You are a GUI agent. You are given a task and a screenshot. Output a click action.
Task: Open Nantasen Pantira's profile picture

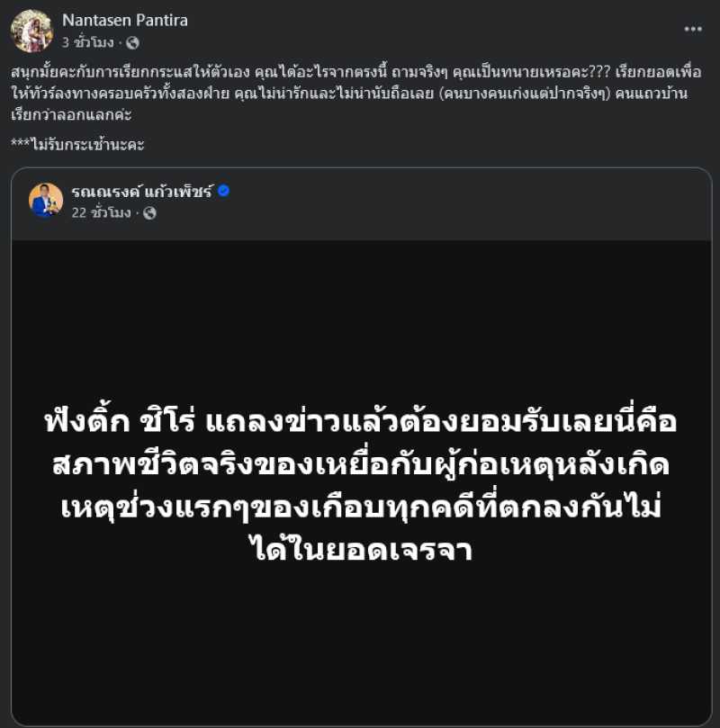(31, 31)
